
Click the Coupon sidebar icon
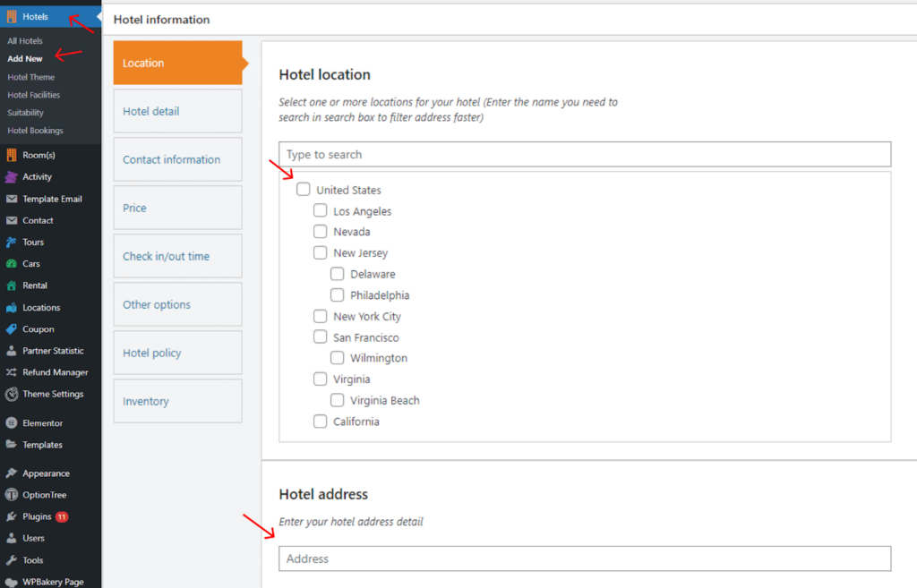tap(11, 328)
